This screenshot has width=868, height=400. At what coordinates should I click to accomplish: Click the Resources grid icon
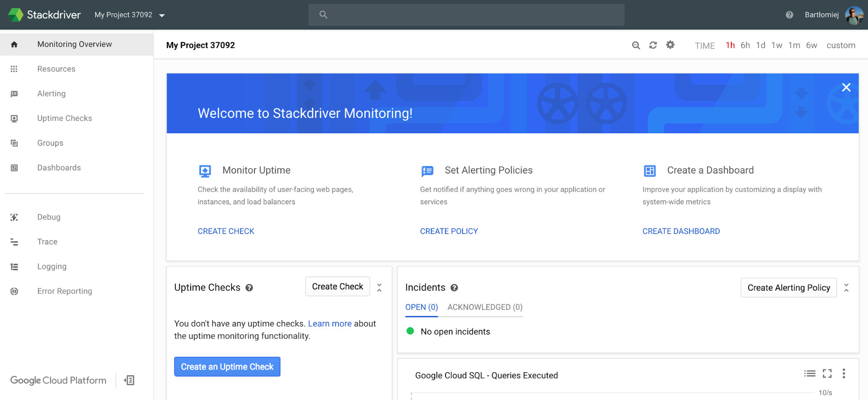tap(14, 69)
